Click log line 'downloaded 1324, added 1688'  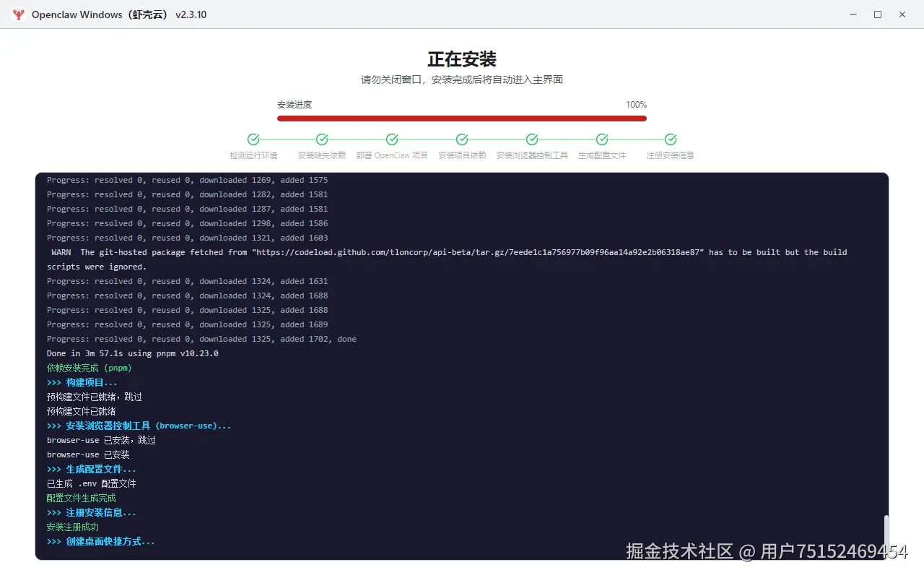(x=188, y=296)
